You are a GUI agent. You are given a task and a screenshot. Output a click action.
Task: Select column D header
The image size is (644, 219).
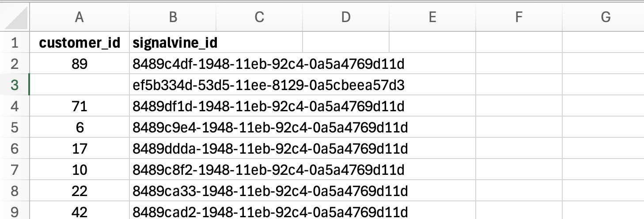[x=346, y=17]
